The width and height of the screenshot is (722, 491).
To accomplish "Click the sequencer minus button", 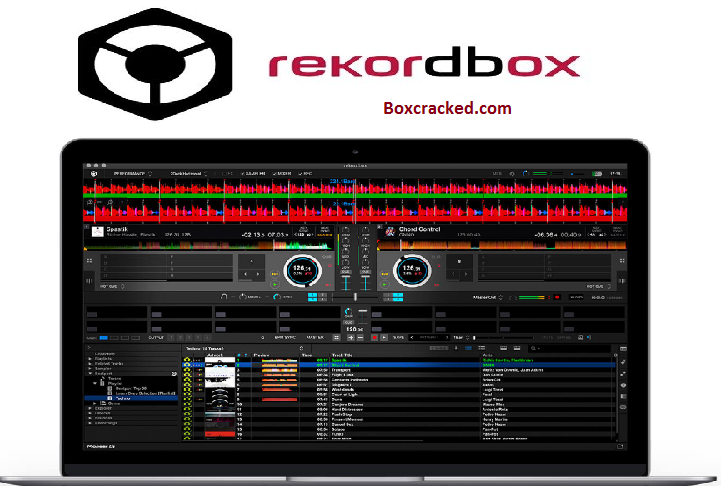I will [360, 338].
